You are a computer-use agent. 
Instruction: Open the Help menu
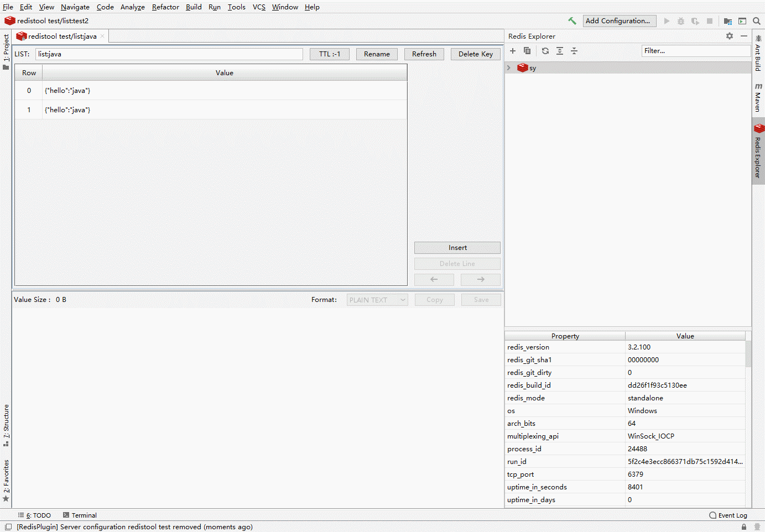coord(312,7)
